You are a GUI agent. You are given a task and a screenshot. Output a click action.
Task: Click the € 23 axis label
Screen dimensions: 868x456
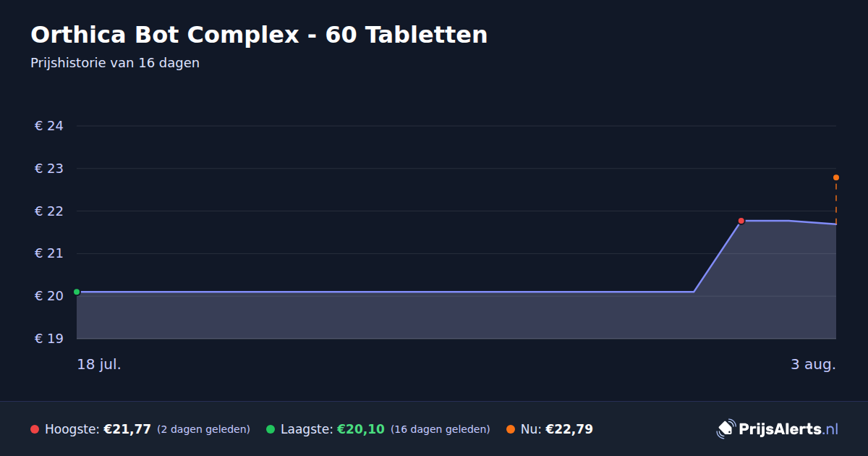coord(49,169)
